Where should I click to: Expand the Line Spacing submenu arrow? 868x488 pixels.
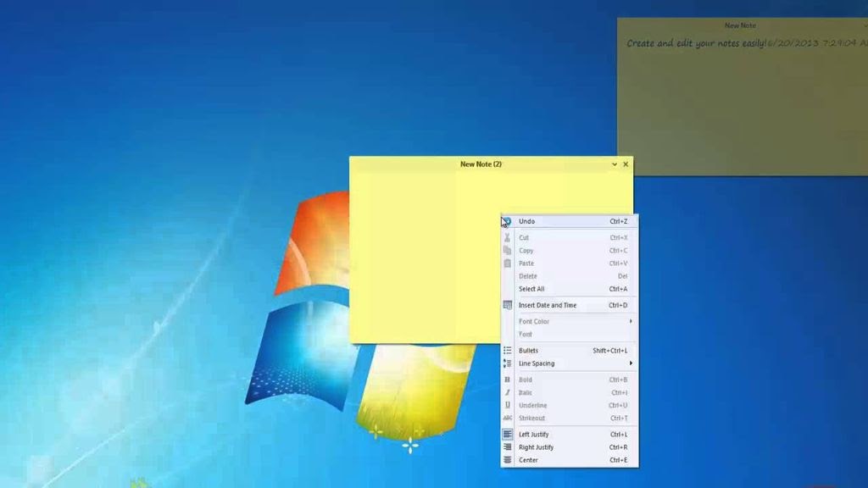point(631,363)
